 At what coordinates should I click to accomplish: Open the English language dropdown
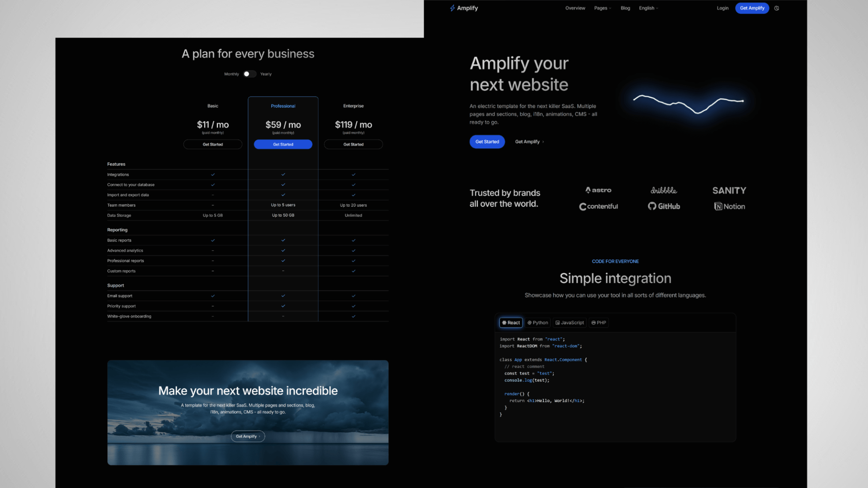(x=648, y=8)
